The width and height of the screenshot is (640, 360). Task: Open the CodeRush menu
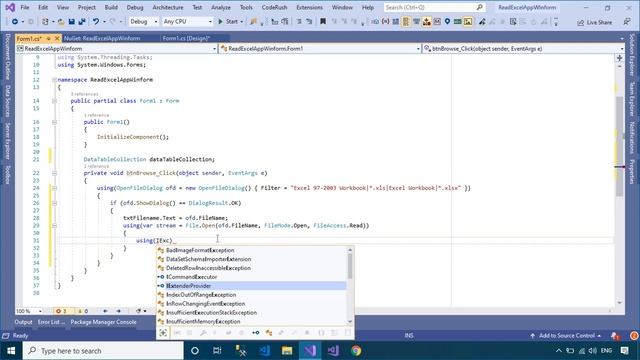[x=274, y=7]
